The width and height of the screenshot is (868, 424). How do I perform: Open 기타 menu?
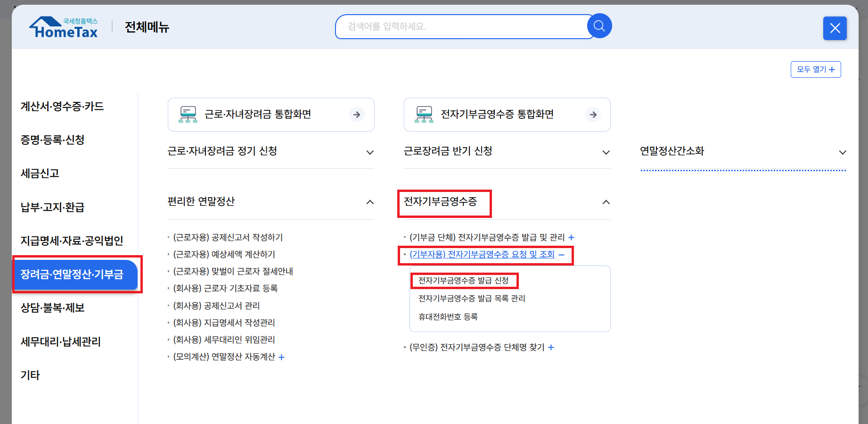[x=30, y=375]
